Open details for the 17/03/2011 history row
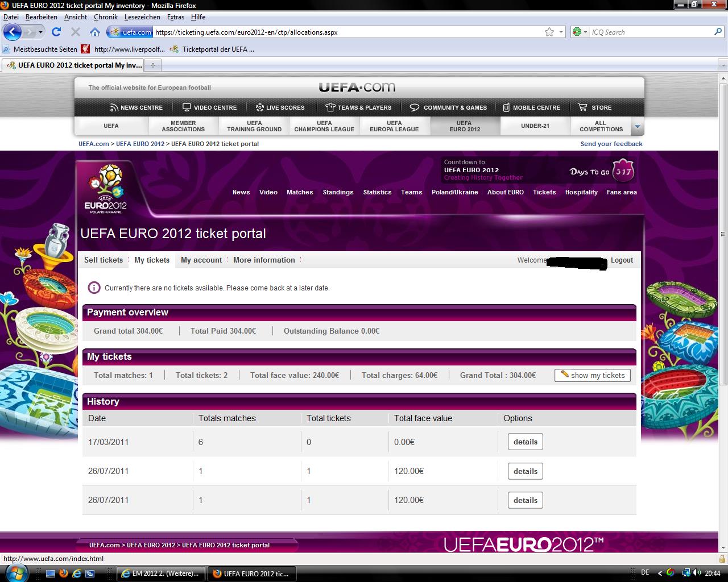728x582 pixels. click(x=525, y=442)
